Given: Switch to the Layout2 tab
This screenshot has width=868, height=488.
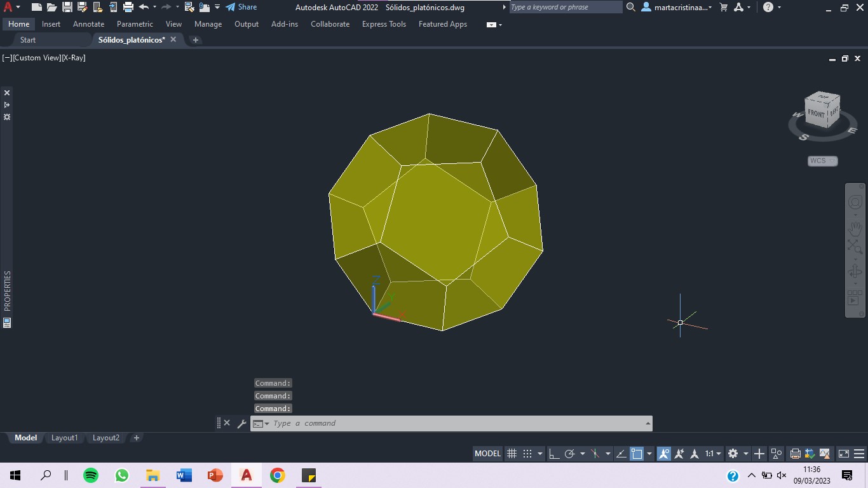Looking at the screenshot, I should pos(106,438).
